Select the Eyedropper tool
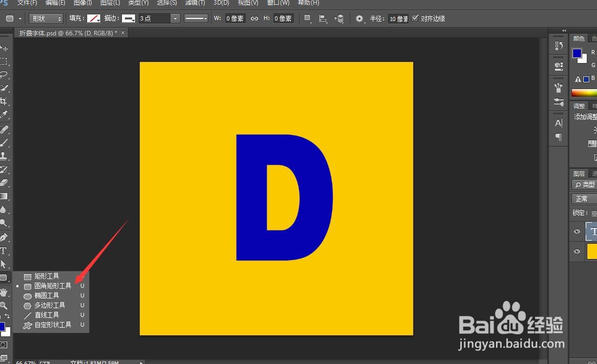 [4, 115]
